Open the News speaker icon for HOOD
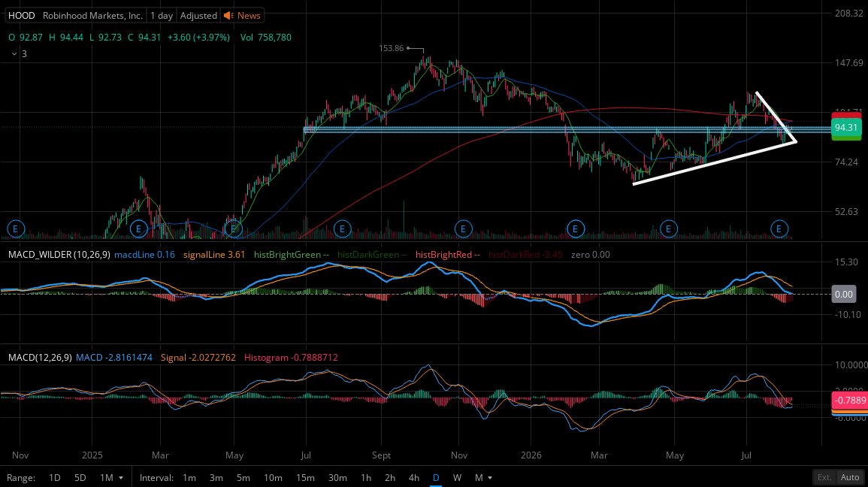The width and height of the screenshot is (868, 487). click(x=228, y=16)
